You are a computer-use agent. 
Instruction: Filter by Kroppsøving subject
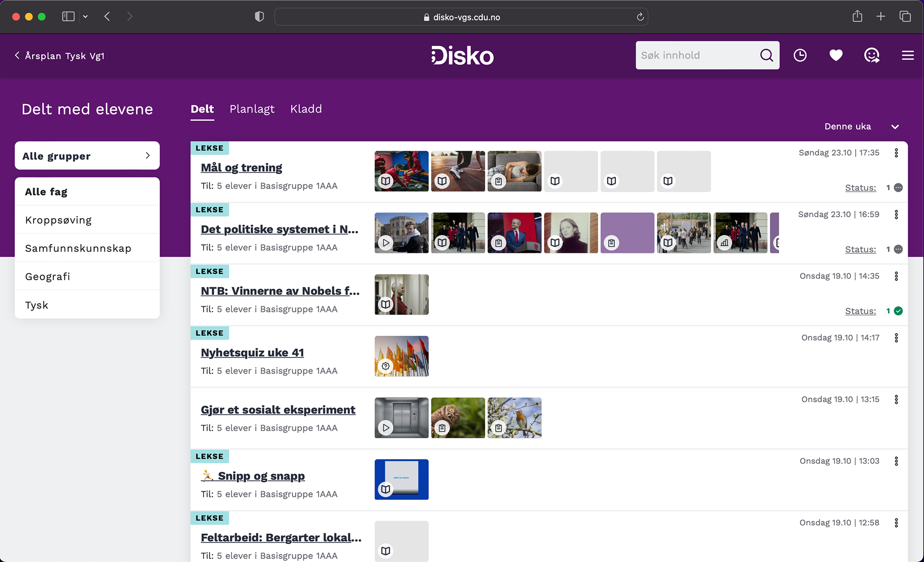(x=87, y=220)
